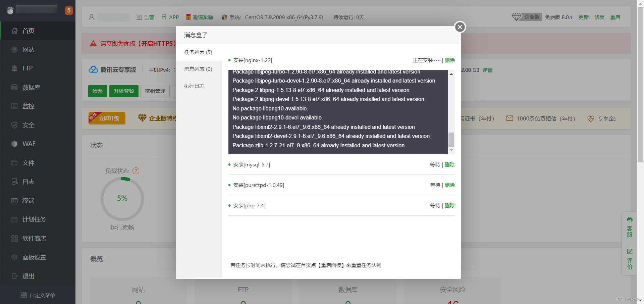Click the 修复 repair link
644x304 pixels.
tap(599, 17)
